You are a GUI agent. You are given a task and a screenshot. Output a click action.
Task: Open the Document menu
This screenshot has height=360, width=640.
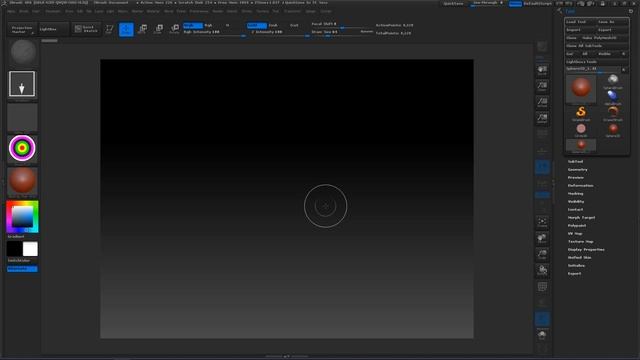[x=53, y=11]
